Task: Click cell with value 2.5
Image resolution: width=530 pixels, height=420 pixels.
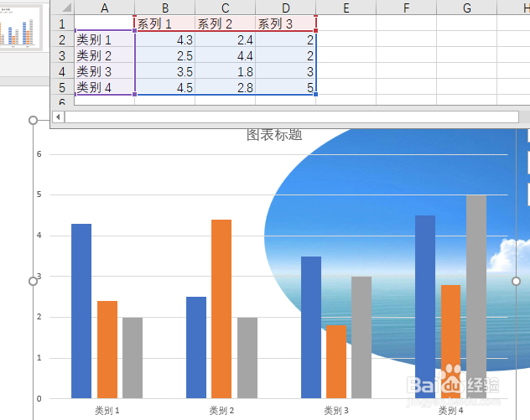Action: pos(165,55)
